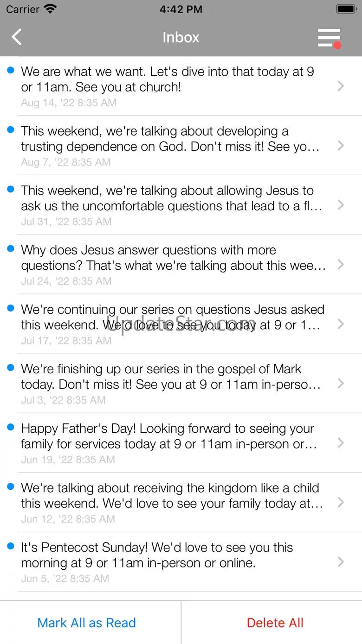Open 'trusting dependence on God' message
The height and width of the screenshot is (644, 362).
pos(181,145)
